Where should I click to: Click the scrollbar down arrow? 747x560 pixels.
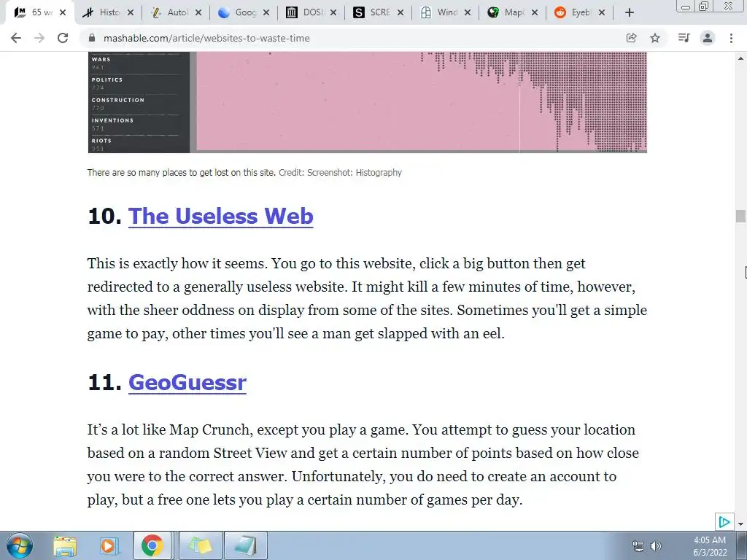coord(740,524)
